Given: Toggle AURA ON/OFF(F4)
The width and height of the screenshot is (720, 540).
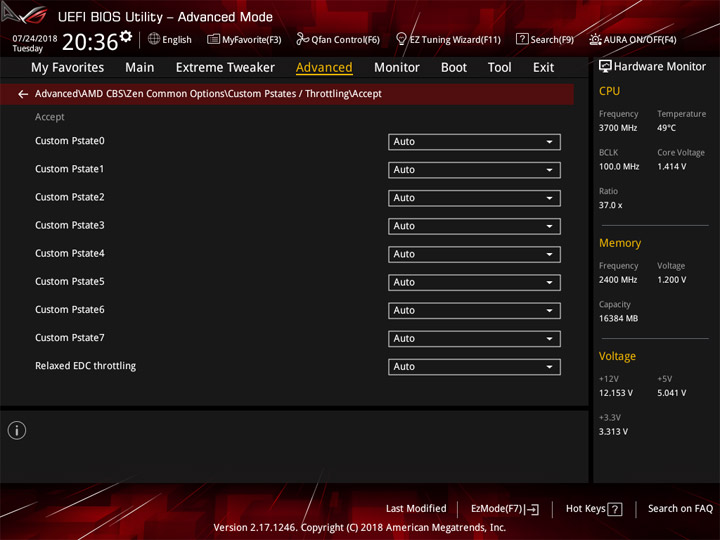Looking at the screenshot, I should click(633, 39).
